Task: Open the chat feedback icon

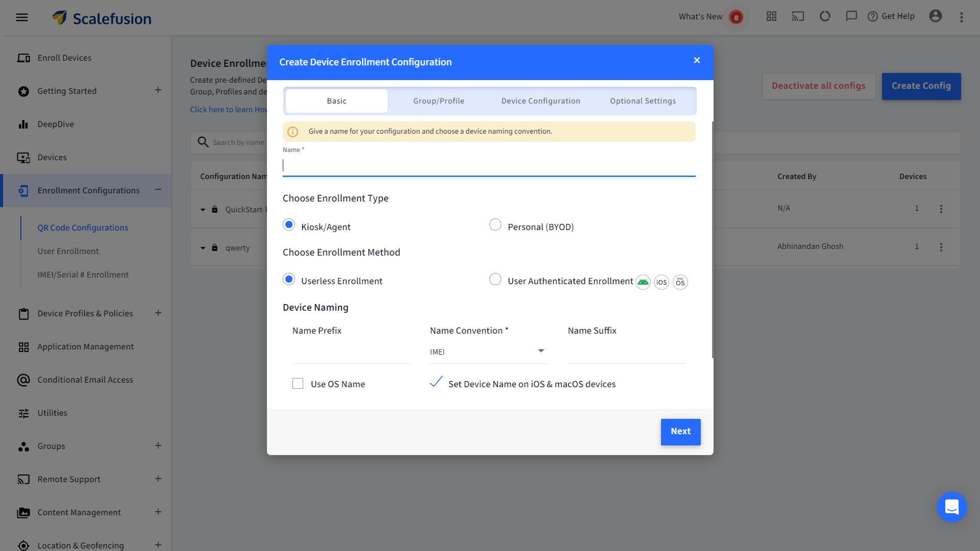Action: point(851,16)
